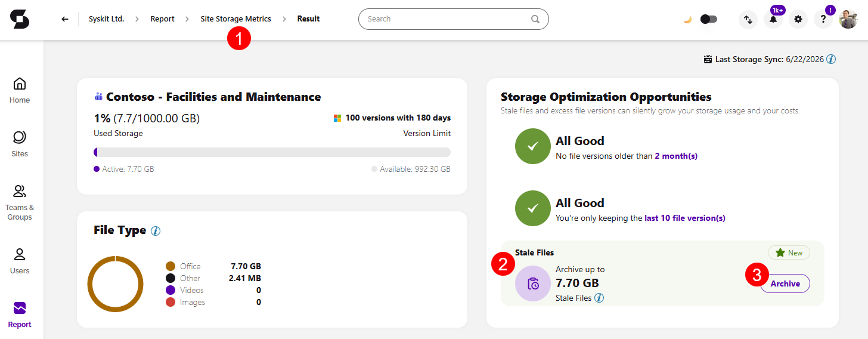This screenshot has width=868, height=339.
Task: Open Site Storage Metrics breadcrumb
Action: (x=235, y=19)
